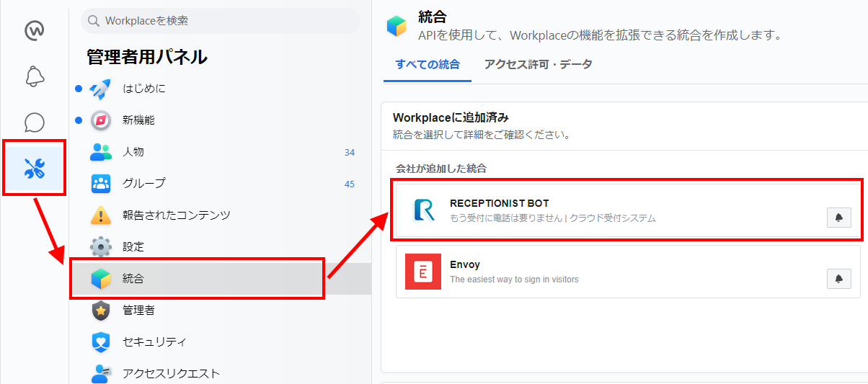Open Envoy integration details
868x384 pixels.
(x=628, y=272)
